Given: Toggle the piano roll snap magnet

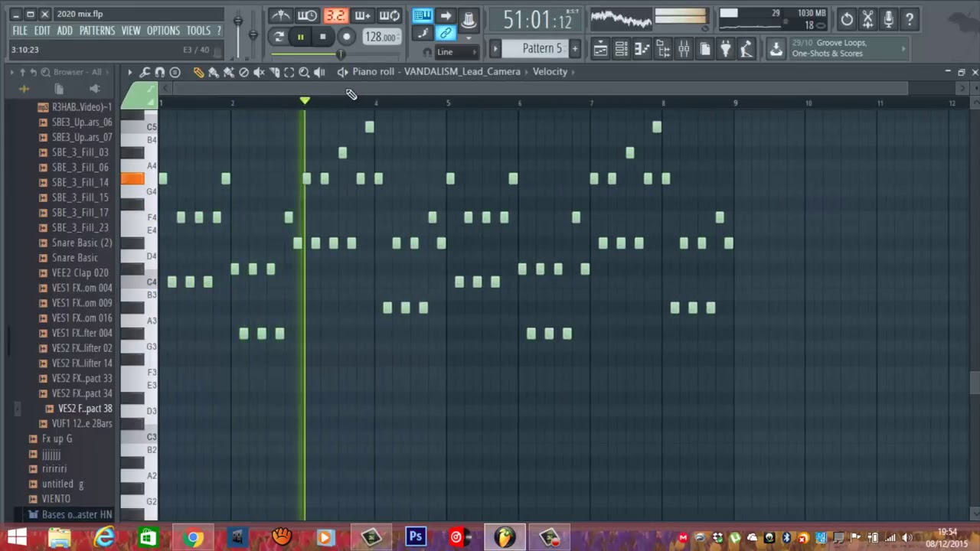Looking at the screenshot, I should tap(160, 72).
